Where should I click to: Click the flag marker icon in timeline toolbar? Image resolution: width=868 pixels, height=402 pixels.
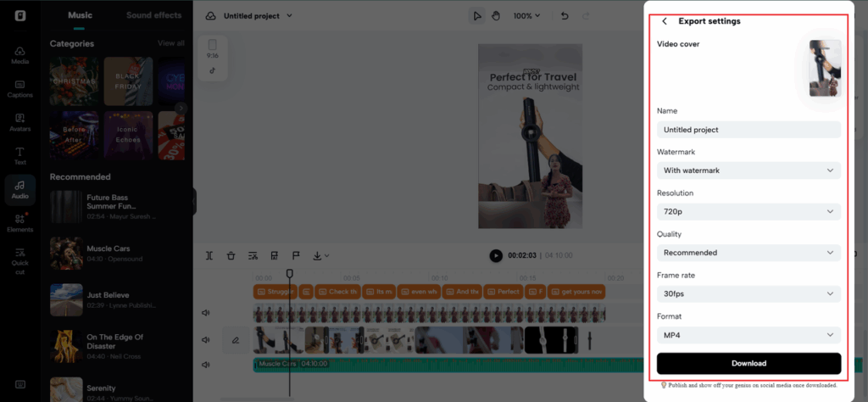tap(296, 255)
